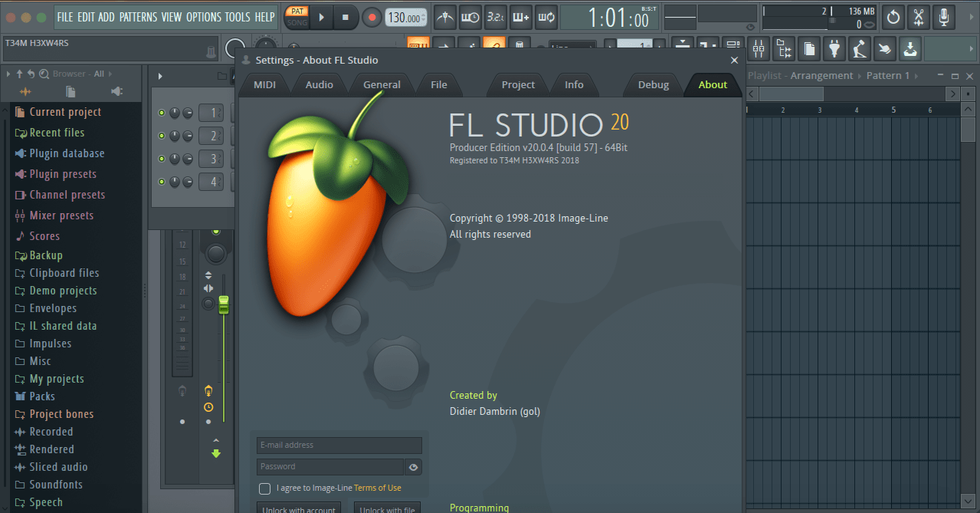This screenshot has height=513, width=980.
Task: Click the mixer stereo separation arrows icon
Action: (208, 288)
